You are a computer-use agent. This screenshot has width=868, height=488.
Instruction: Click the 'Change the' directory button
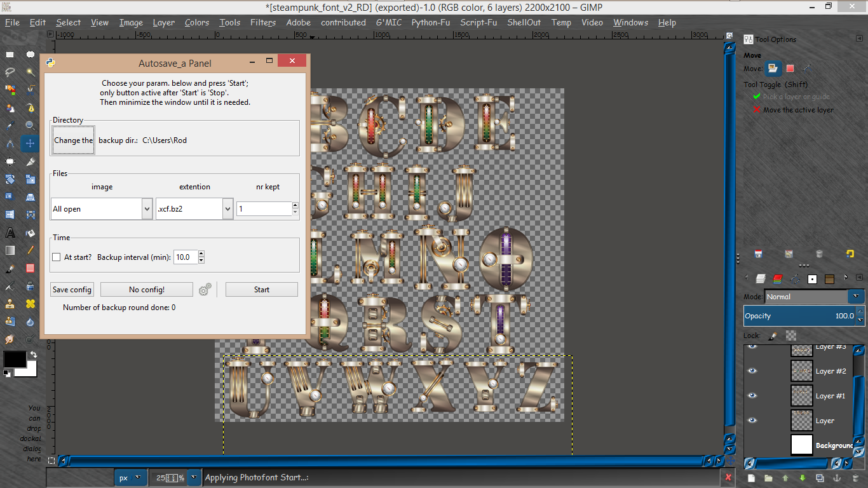tap(73, 140)
